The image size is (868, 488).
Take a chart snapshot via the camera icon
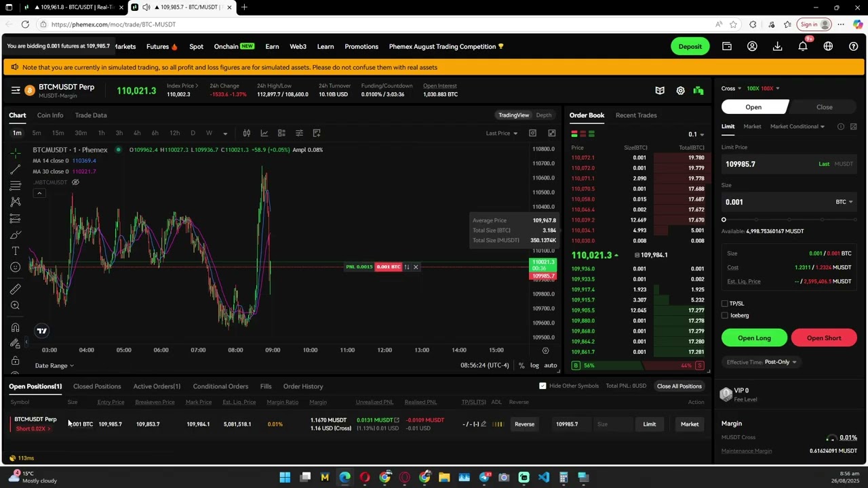(x=532, y=133)
